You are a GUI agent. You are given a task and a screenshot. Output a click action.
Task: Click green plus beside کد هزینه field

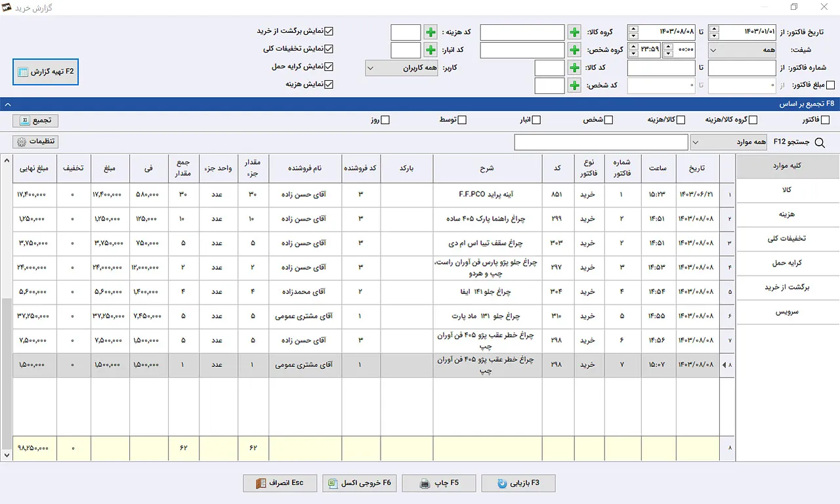click(x=430, y=32)
